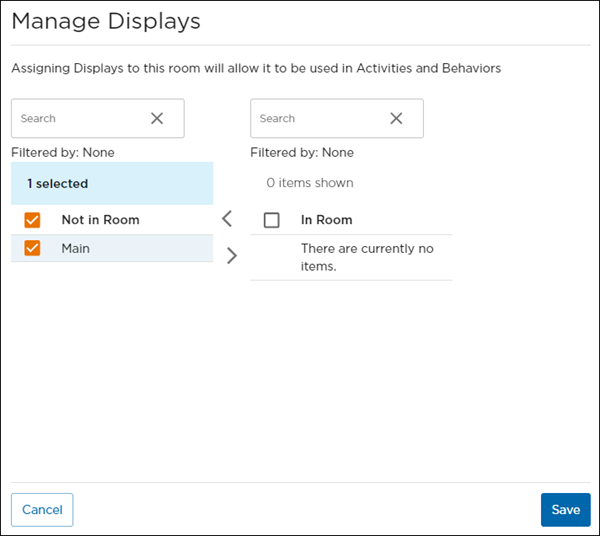Uncheck the Main display checkbox

click(x=32, y=248)
